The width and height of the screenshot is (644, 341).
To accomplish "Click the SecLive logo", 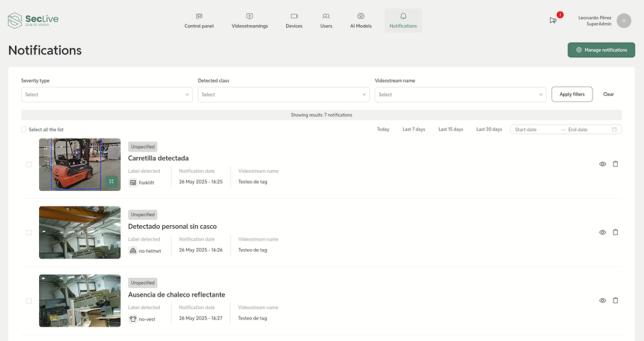I will [33, 20].
